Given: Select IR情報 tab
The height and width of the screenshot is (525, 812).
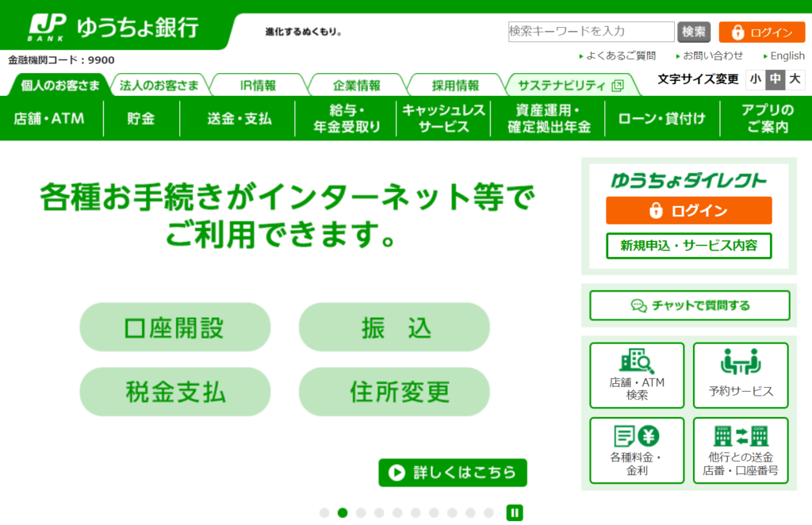Looking at the screenshot, I should click(258, 86).
